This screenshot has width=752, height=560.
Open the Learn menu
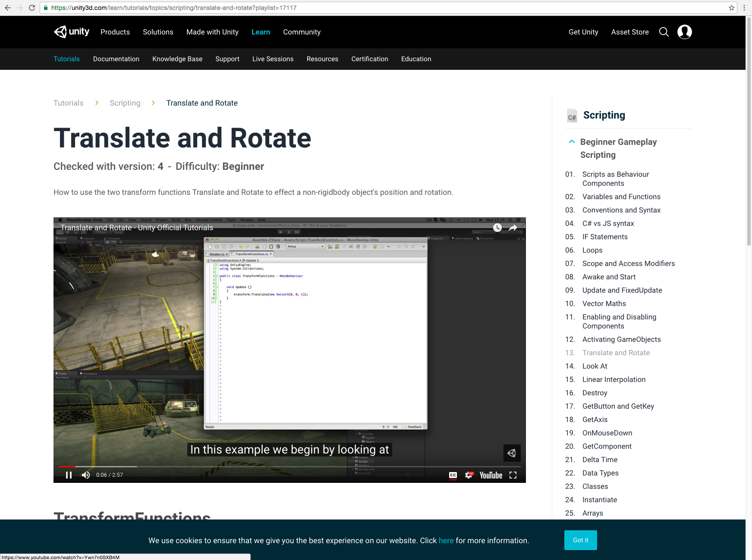[x=261, y=32]
